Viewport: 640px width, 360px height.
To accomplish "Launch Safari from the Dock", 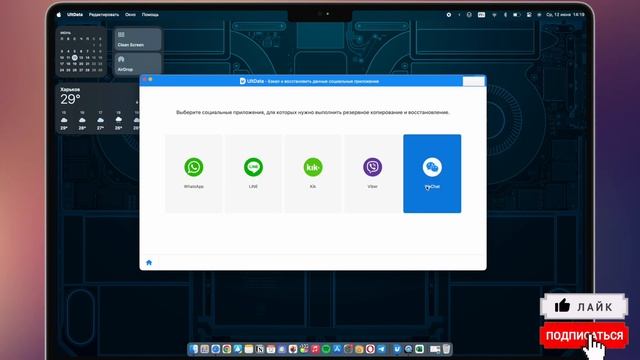I will (x=216, y=349).
